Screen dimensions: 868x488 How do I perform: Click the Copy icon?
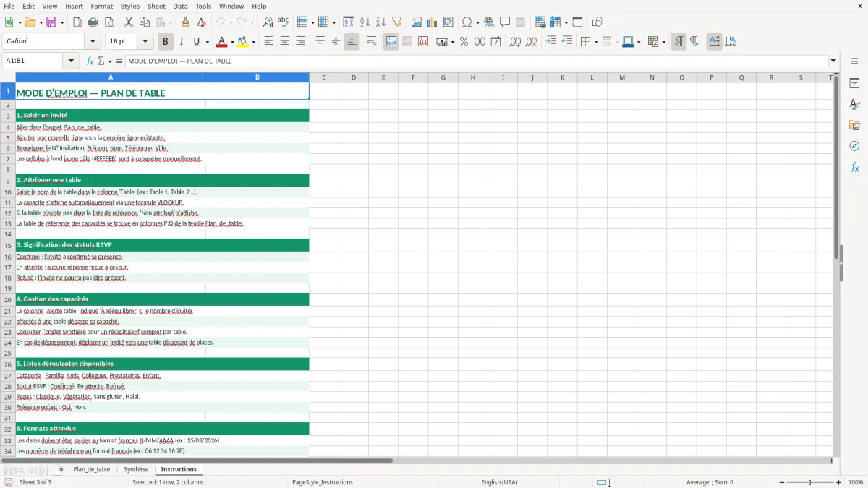click(x=145, y=22)
